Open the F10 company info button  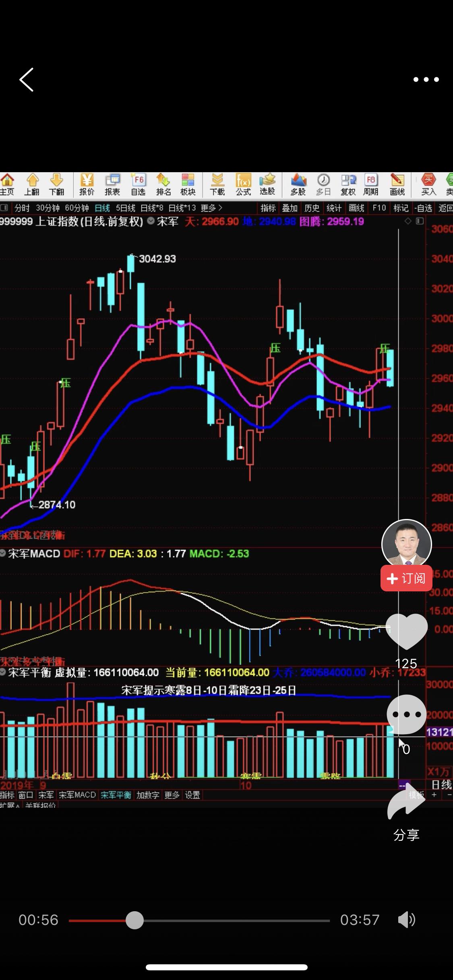pyautogui.click(x=379, y=208)
